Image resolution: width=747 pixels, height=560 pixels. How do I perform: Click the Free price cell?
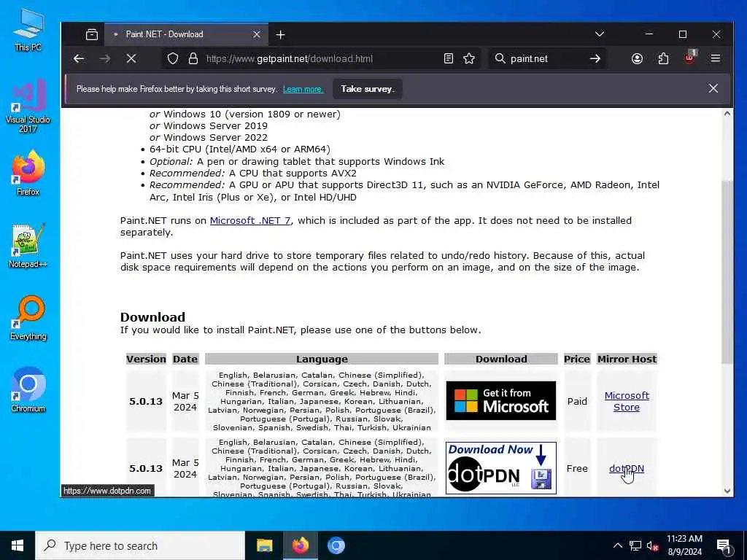(577, 469)
